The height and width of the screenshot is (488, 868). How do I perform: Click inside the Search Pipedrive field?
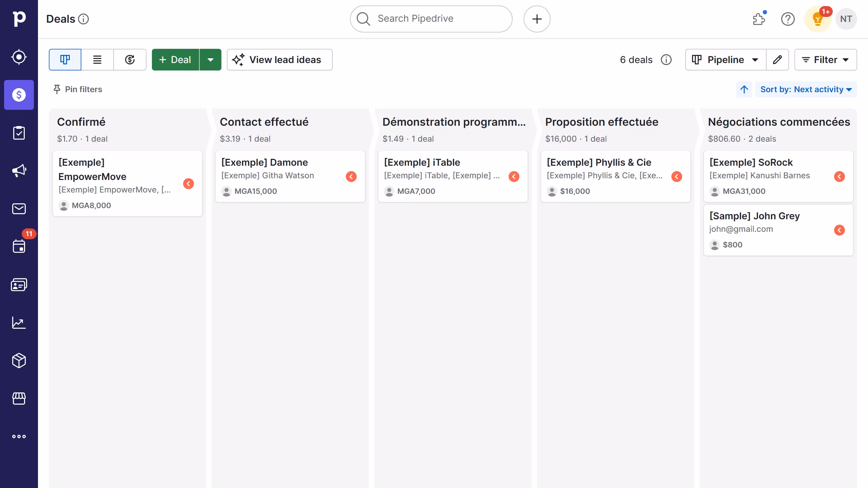tap(431, 19)
